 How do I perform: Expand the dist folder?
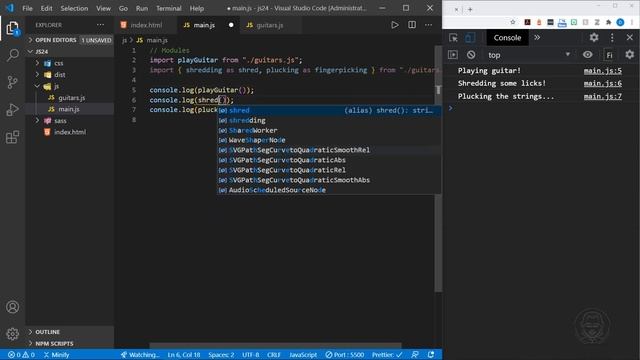[x=70, y=75]
